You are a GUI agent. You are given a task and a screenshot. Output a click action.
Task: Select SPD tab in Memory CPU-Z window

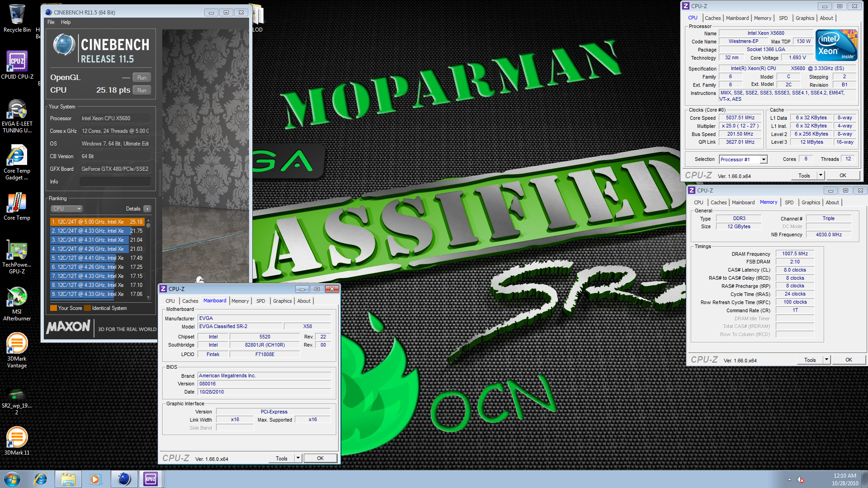789,202
